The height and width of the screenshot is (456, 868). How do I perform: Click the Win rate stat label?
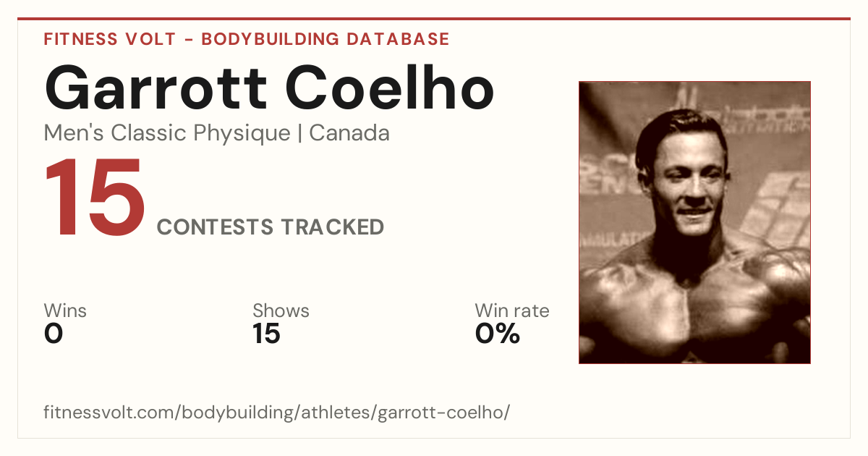tap(512, 311)
